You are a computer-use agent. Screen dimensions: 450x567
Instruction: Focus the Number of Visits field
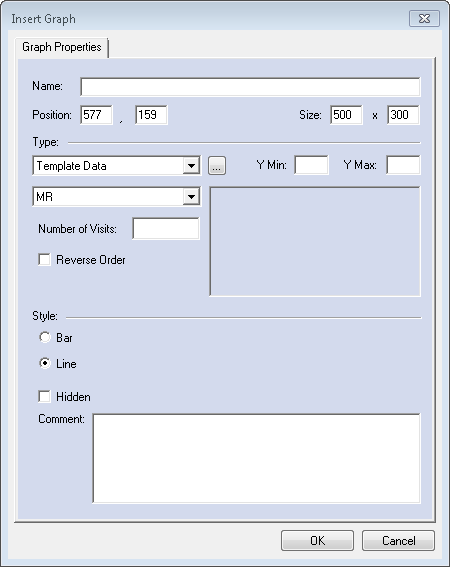pyautogui.click(x=166, y=229)
